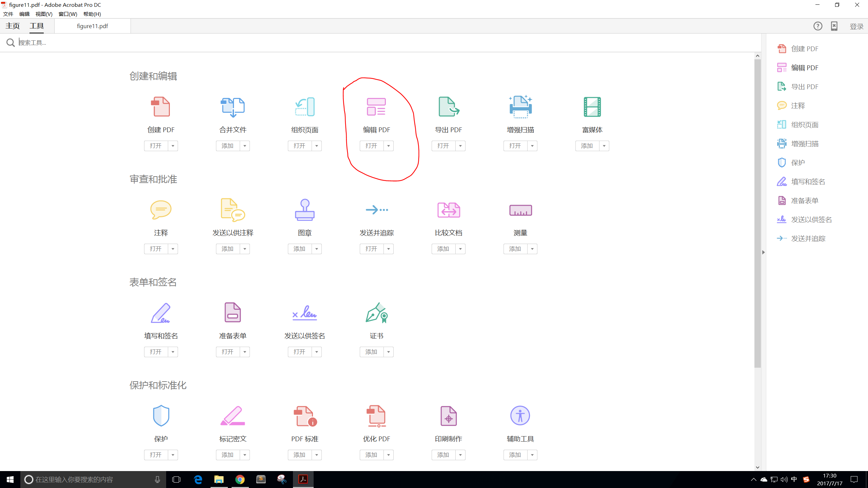
Task: Click the 印刷制作 icon
Action: click(x=449, y=416)
